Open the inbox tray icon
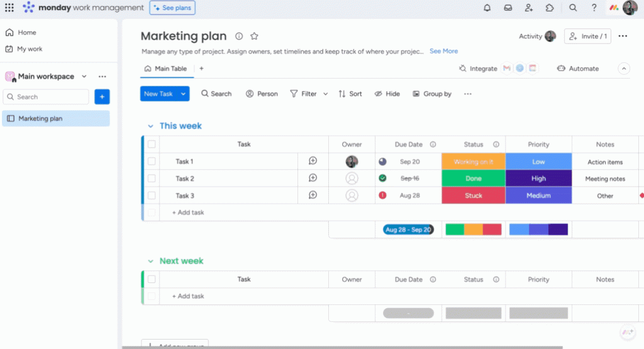The height and width of the screenshot is (349, 644). pos(508,8)
